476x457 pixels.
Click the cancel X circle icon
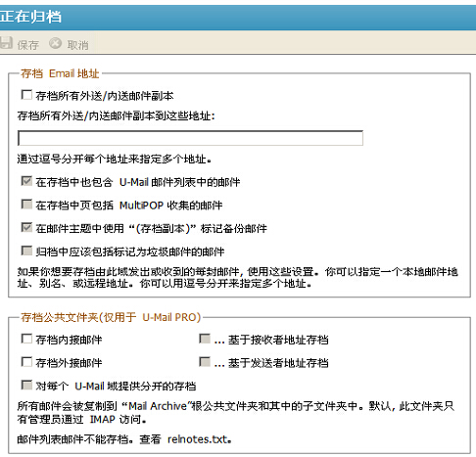pos(55,43)
